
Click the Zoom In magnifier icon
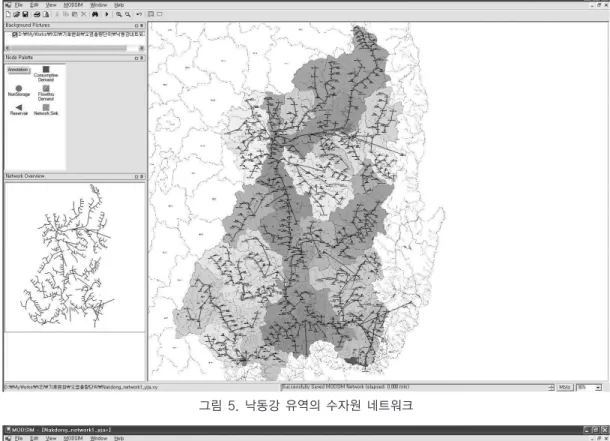point(119,14)
